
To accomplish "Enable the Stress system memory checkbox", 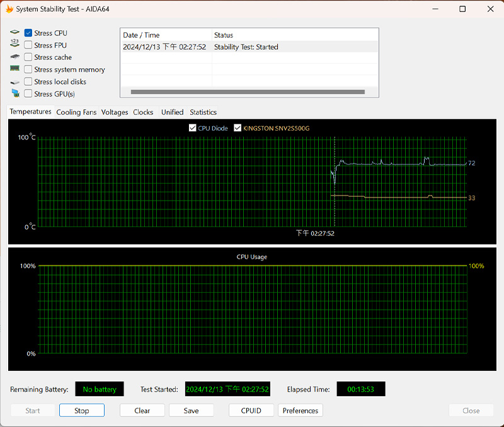I will (28, 69).
